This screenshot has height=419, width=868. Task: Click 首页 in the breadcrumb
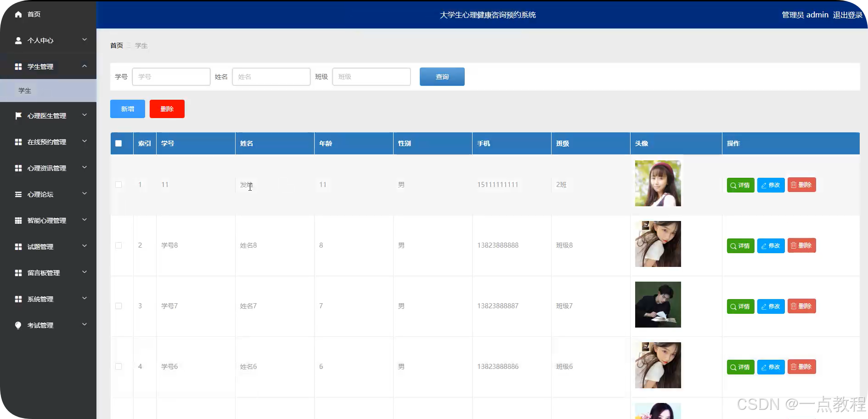(x=117, y=45)
